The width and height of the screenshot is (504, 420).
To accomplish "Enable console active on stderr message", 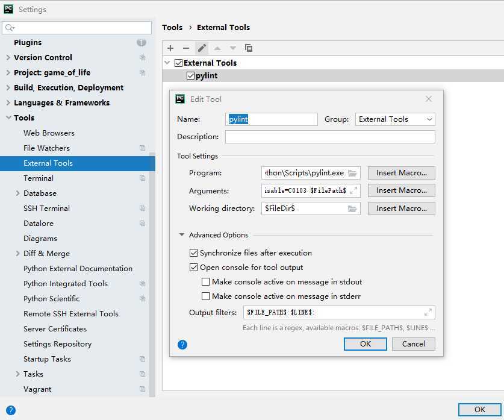I will coord(205,296).
